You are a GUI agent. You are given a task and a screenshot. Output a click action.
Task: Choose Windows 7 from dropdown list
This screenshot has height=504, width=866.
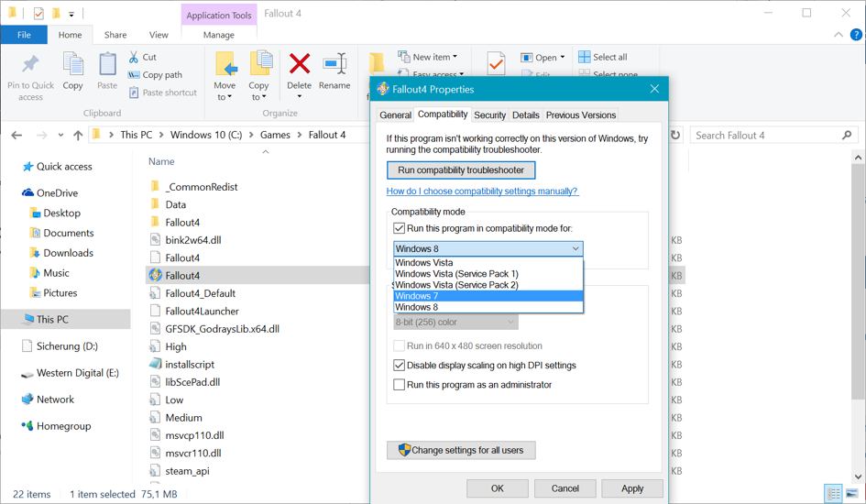tap(488, 296)
